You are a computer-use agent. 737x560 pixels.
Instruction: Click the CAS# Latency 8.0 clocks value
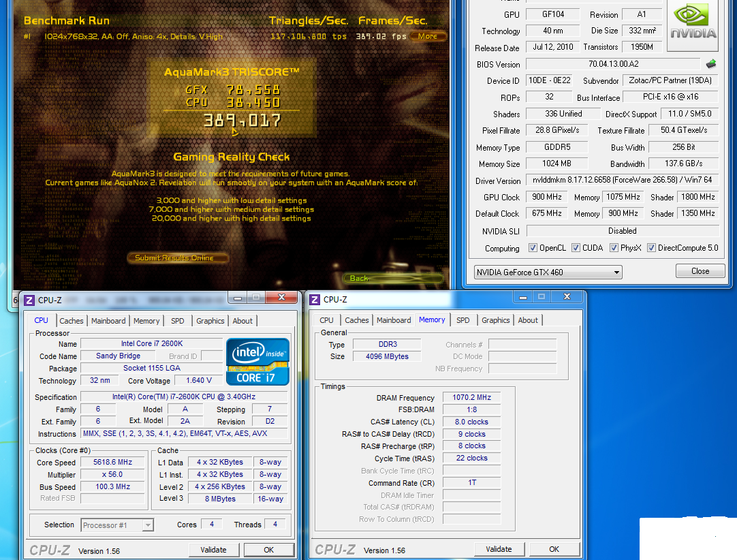coord(472,422)
